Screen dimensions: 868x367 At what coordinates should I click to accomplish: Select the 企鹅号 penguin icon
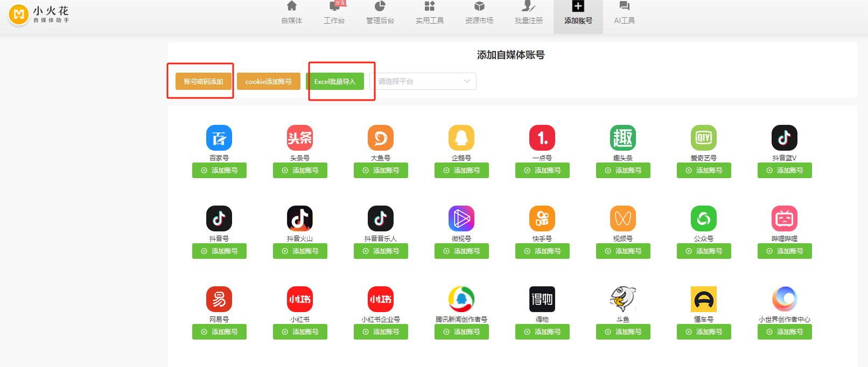tap(461, 138)
